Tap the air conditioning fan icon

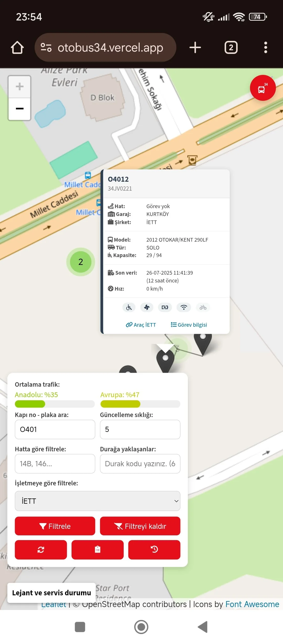147,307
